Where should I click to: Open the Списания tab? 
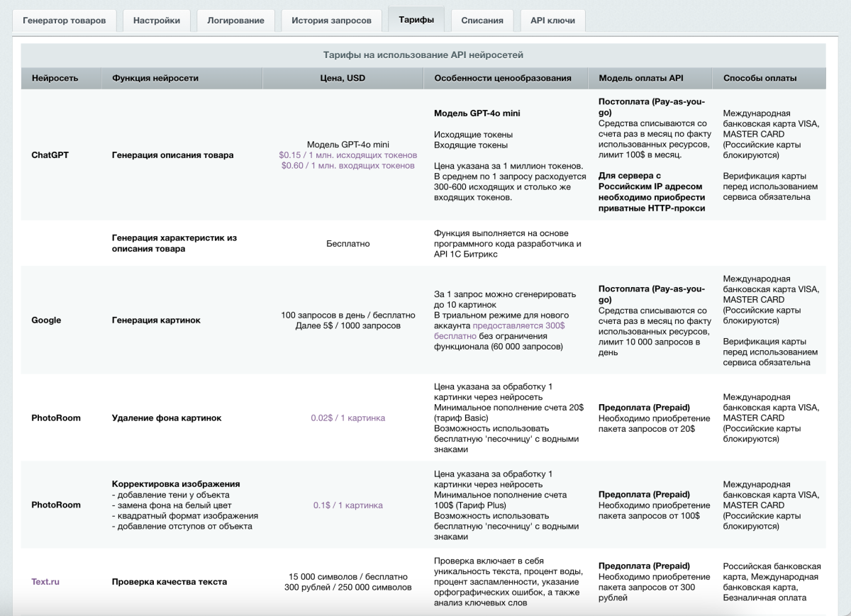482,21
